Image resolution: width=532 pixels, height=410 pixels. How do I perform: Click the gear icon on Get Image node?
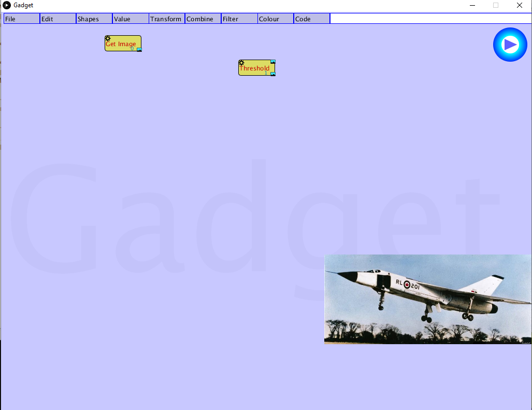click(x=108, y=38)
